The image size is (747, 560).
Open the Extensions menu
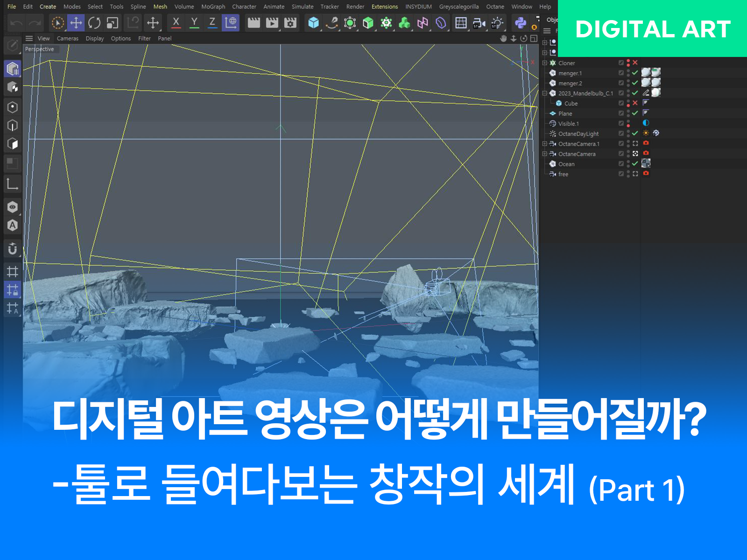pos(385,7)
